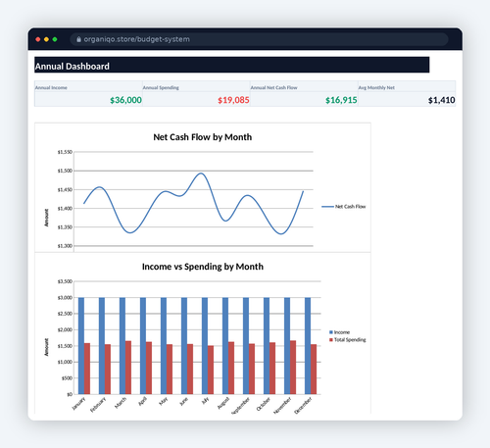
Task: Select the Annual Spending value $19,085
Action: pyautogui.click(x=233, y=100)
